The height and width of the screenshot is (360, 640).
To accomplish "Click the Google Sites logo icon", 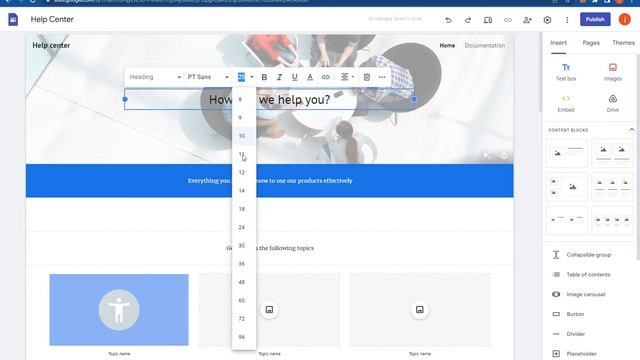I will click(x=13, y=19).
